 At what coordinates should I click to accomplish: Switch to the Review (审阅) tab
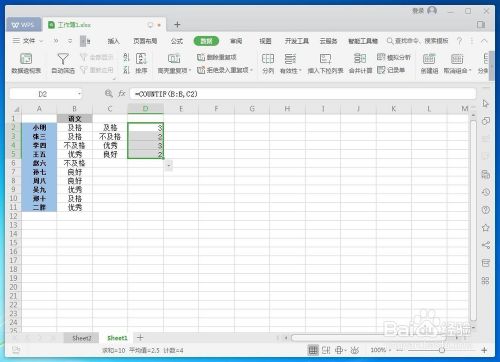pos(236,41)
